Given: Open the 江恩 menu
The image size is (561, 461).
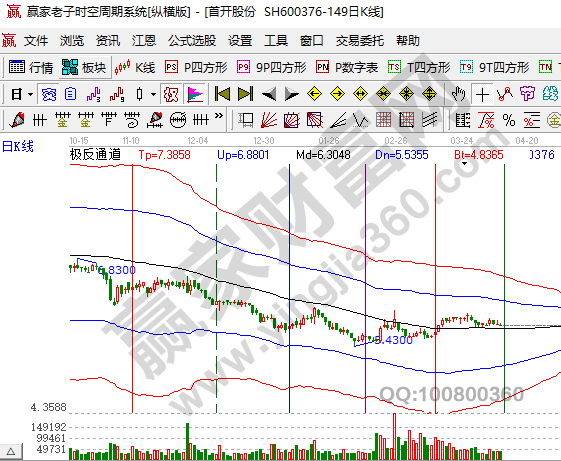Looking at the screenshot, I should [144, 40].
